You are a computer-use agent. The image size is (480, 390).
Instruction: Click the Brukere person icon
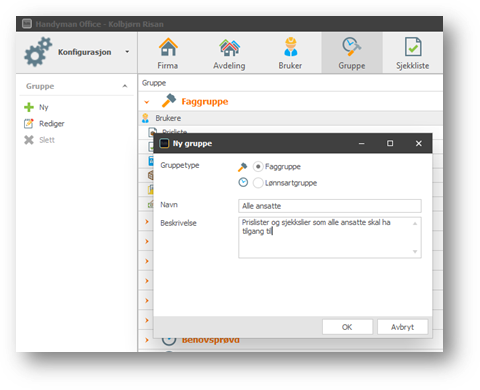(x=145, y=118)
